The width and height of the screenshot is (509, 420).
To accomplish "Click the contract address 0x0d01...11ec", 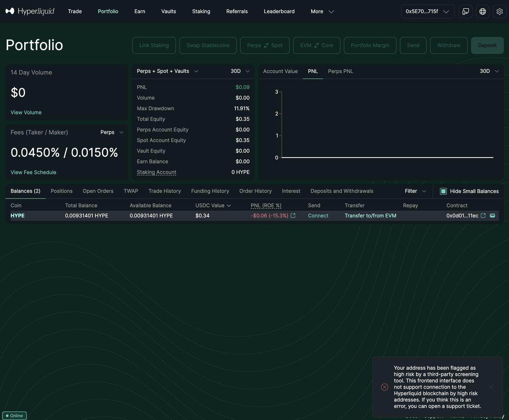I will pos(462,216).
